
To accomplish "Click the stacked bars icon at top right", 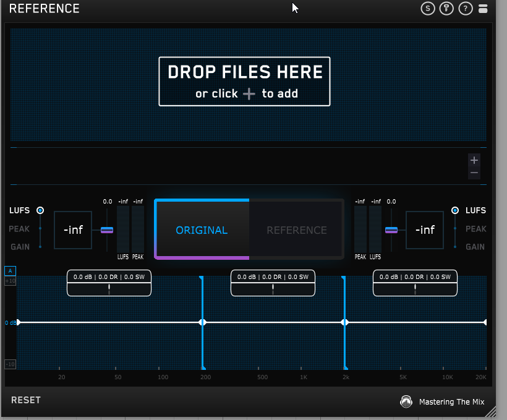I will (x=483, y=9).
